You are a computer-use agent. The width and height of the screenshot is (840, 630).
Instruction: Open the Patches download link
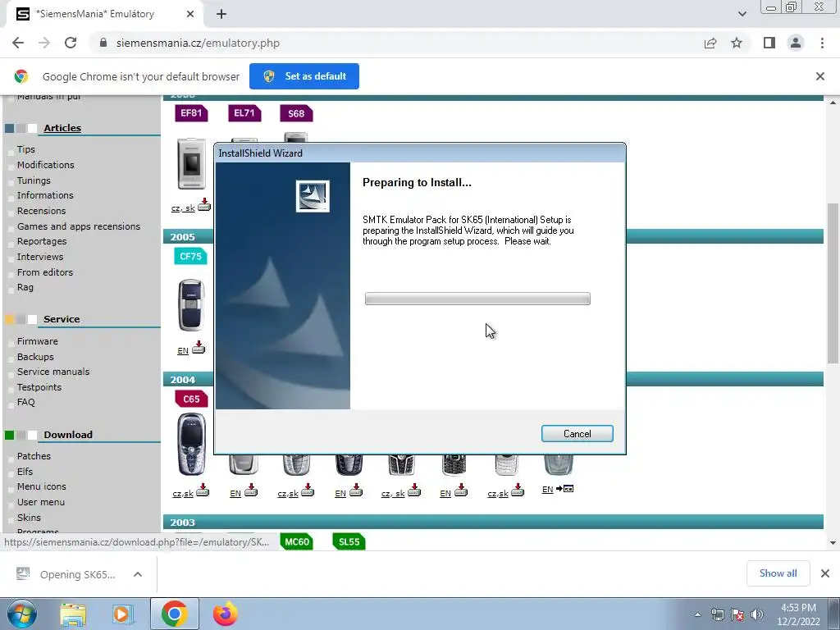click(x=34, y=456)
